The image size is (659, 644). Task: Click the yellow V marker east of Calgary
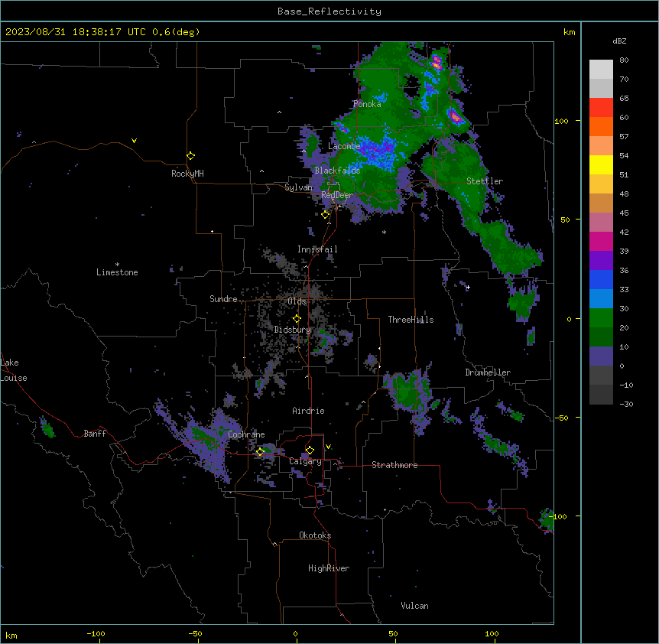(328, 447)
